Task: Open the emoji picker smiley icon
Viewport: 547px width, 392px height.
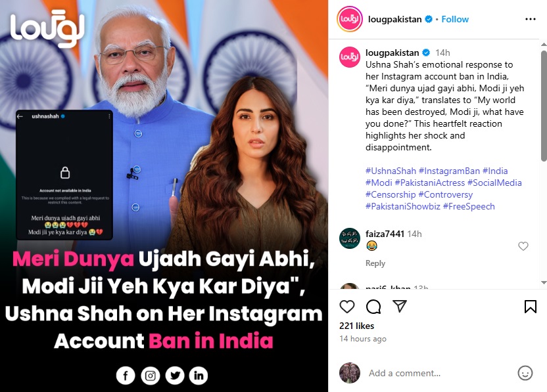Action: point(525,373)
